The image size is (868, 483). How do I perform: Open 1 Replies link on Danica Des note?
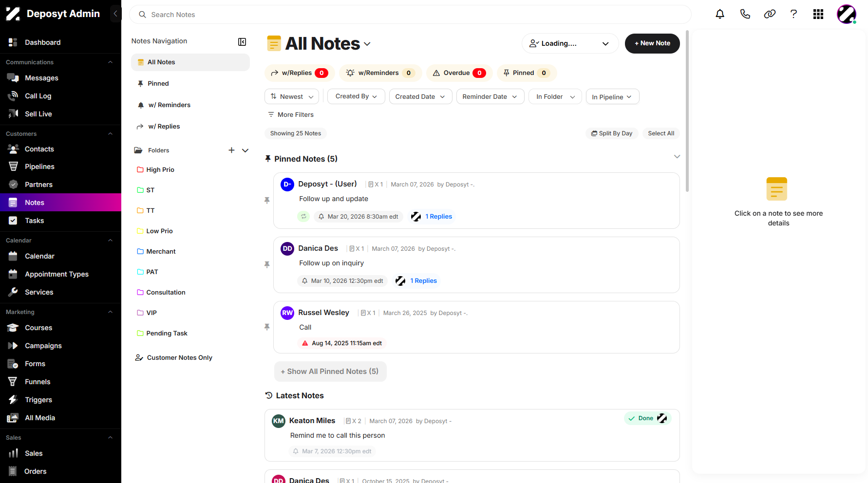(x=423, y=281)
